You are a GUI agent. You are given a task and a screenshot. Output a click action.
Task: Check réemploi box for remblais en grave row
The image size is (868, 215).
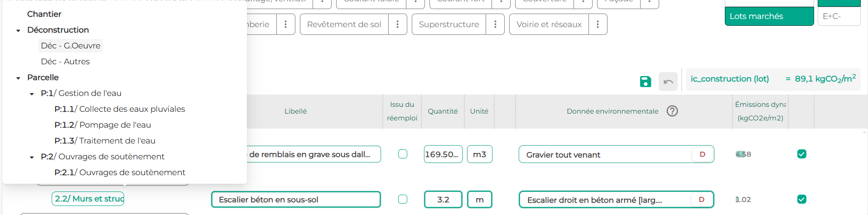[x=403, y=154]
